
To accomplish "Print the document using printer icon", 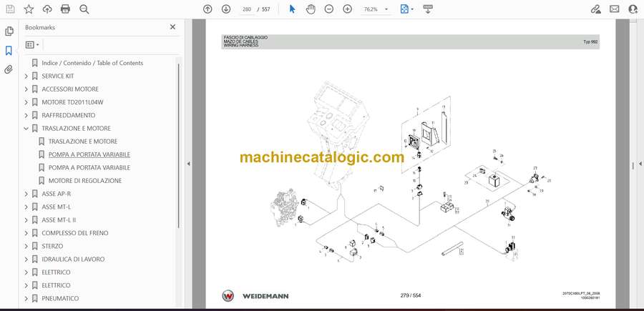I will (x=66, y=9).
